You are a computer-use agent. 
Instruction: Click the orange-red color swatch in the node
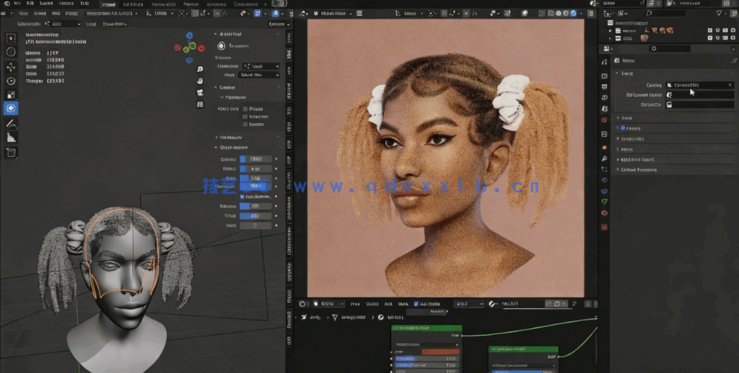click(440, 352)
